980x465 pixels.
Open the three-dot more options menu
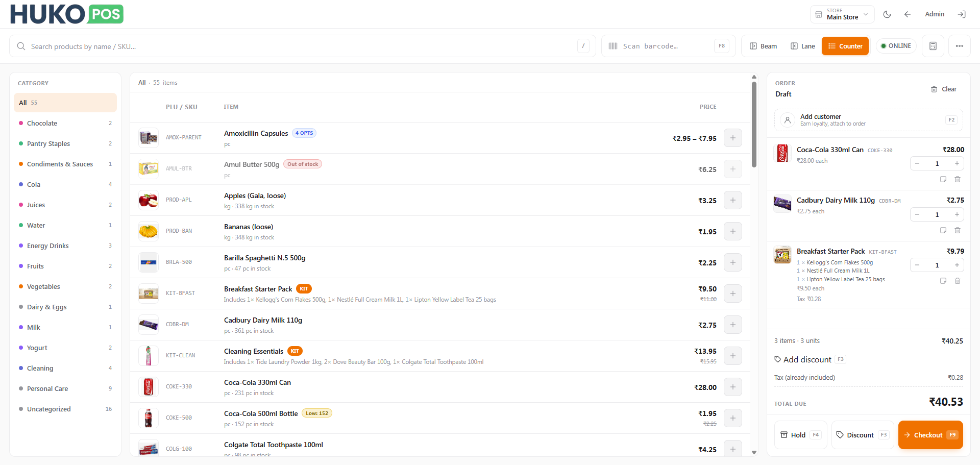960,46
